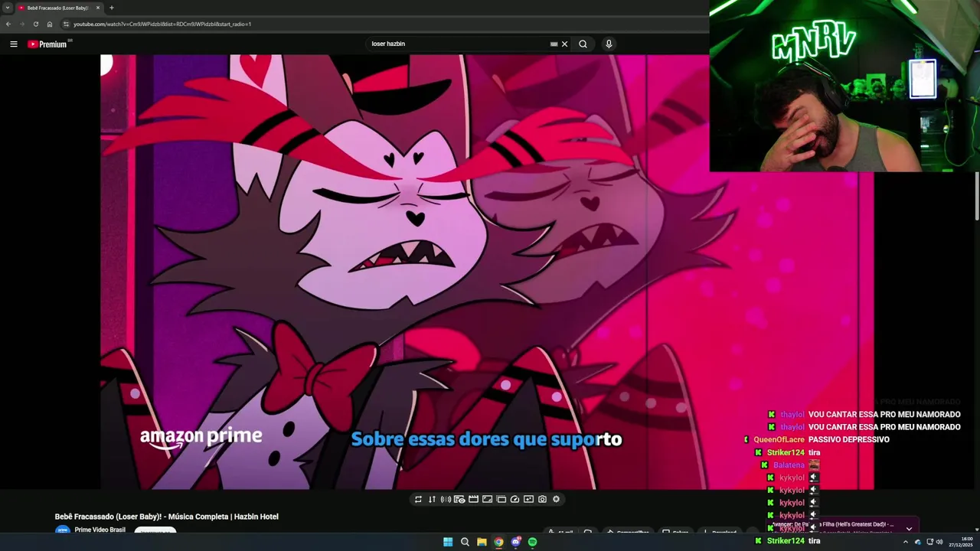Focus the youtube.com address bar
The width and height of the screenshot is (980, 551).
383,24
